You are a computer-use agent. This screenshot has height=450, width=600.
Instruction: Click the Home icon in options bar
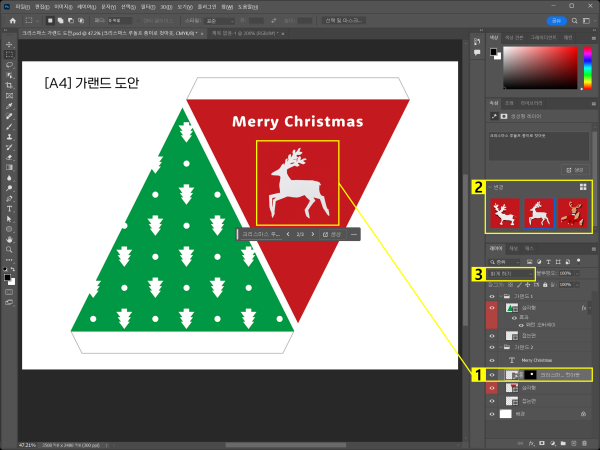(x=13, y=21)
